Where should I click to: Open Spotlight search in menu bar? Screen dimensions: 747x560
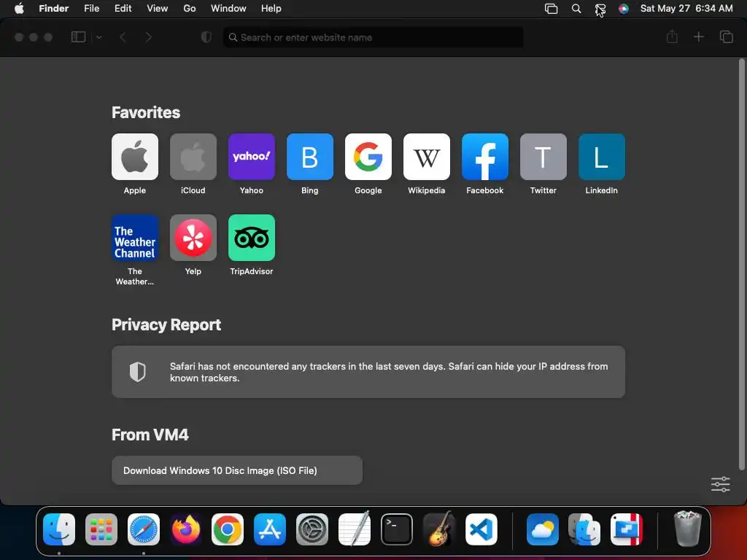click(x=576, y=9)
